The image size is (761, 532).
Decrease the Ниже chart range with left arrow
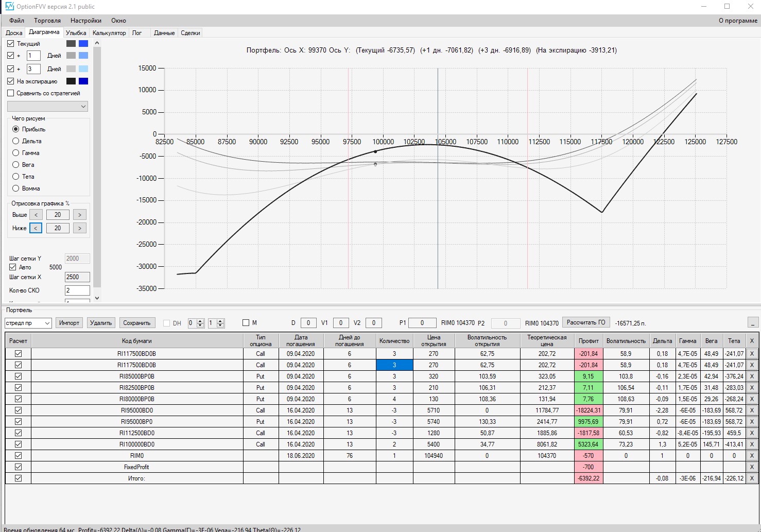(x=36, y=228)
